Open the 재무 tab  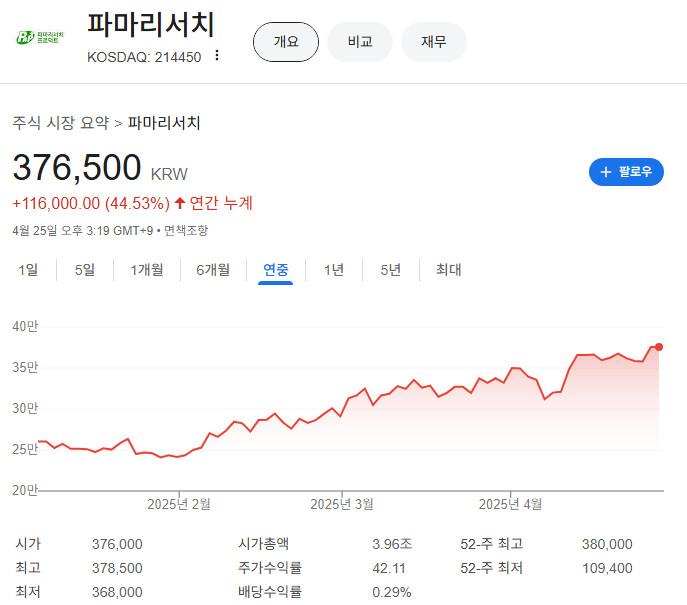tap(434, 42)
